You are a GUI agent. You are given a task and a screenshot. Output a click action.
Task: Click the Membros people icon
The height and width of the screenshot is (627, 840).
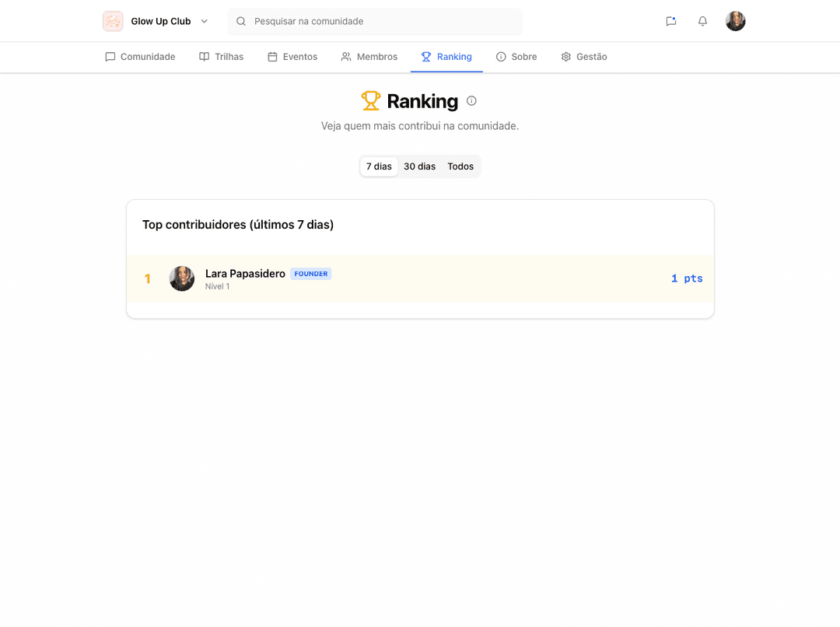point(345,56)
